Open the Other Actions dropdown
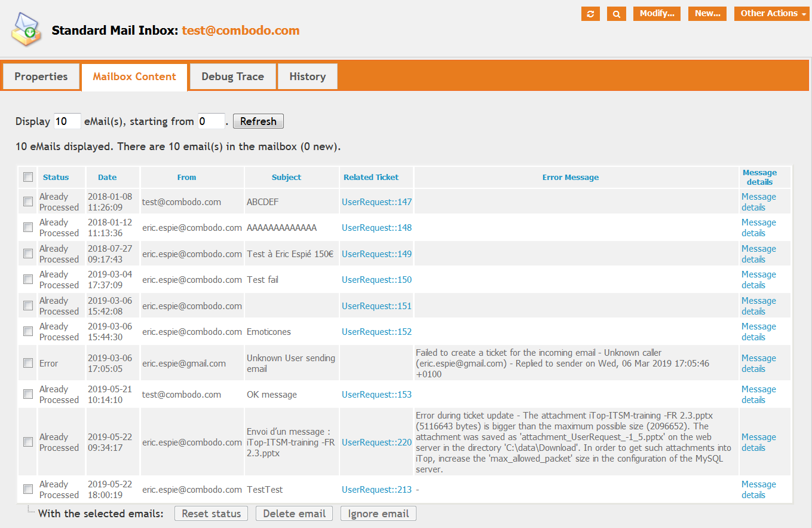This screenshot has height=528, width=812. click(773, 14)
